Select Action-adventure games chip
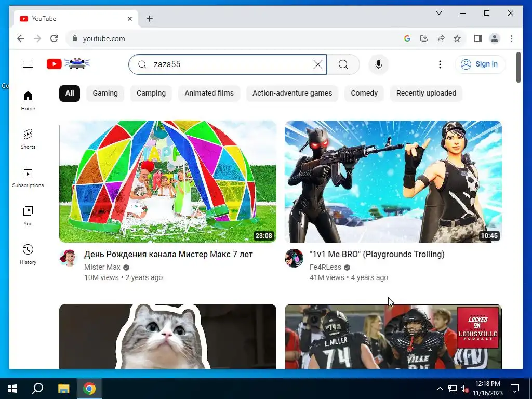 pyautogui.click(x=292, y=94)
